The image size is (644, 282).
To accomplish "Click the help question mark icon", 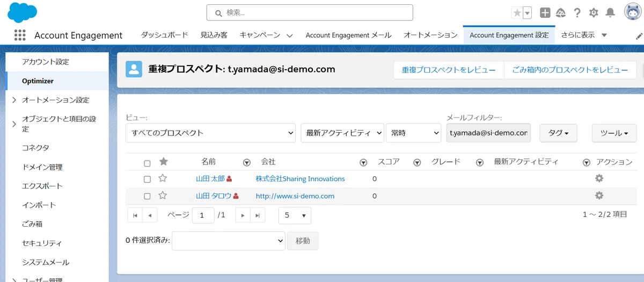I will 577,13.
